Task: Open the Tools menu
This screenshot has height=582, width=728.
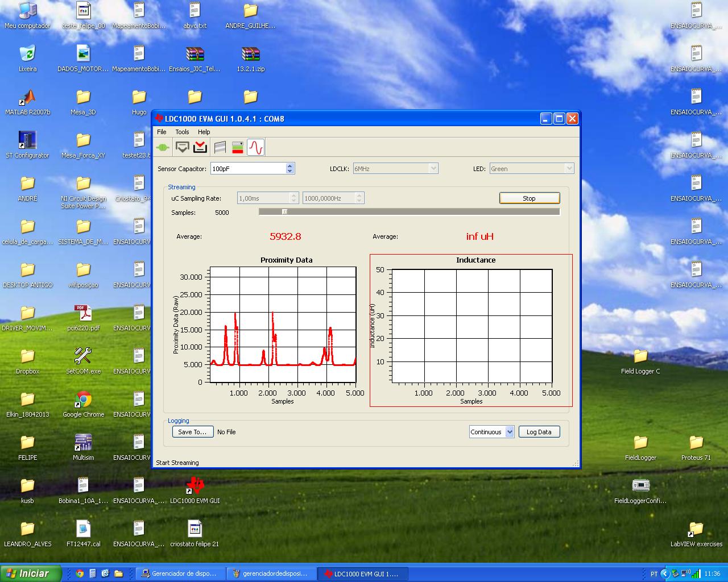Action: tap(182, 132)
